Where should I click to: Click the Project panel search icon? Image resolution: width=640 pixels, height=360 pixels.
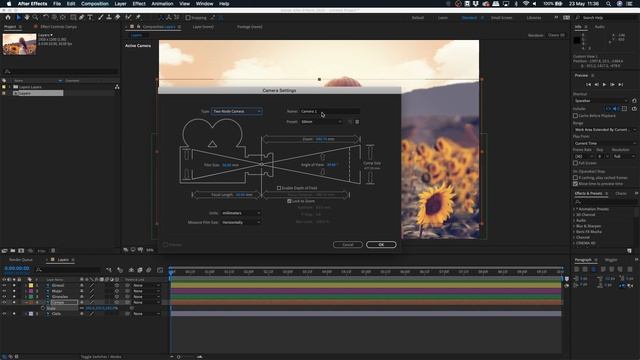click(x=7, y=71)
